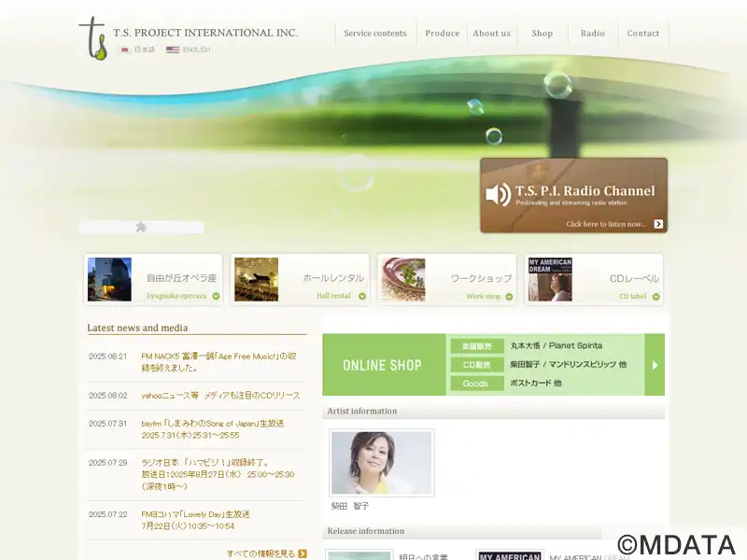Open 柴田智子 artist photo thumbnail
Image resolution: width=747 pixels, height=560 pixels.
coord(381,463)
